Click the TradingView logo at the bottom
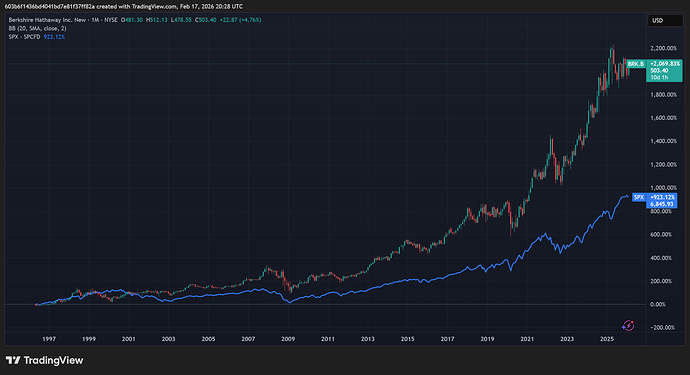Viewport: 690px width, 375px height. (44, 360)
